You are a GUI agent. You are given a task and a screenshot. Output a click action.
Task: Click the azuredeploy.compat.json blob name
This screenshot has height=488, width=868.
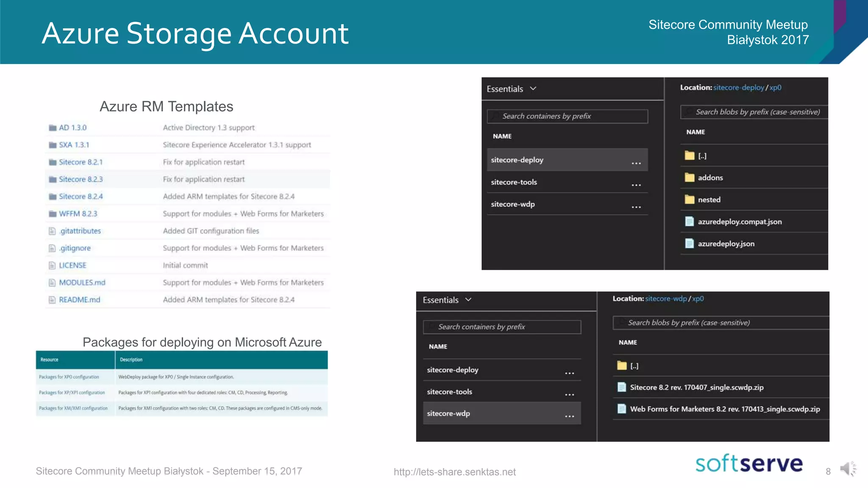[x=740, y=222]
